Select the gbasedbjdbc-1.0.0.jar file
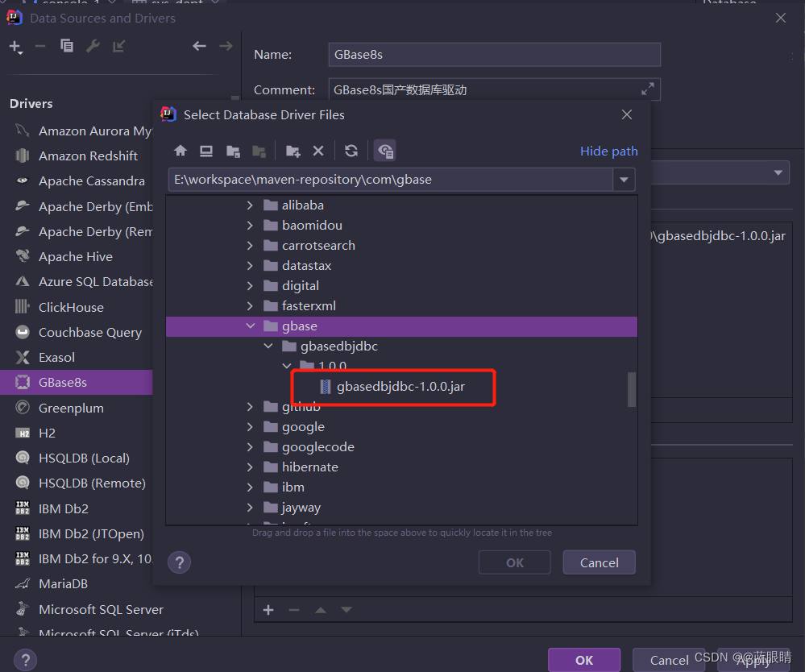The width and height of the screenshot is (805, 672). (400, 387)
